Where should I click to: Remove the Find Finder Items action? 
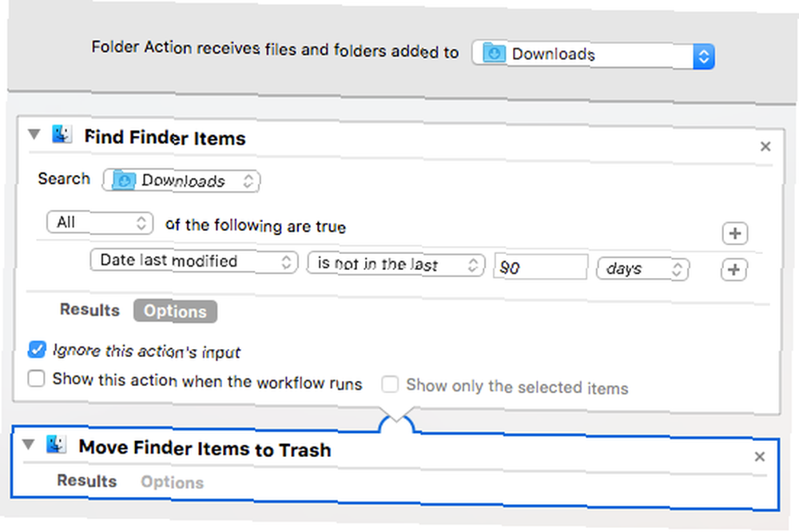tap(765, 147)
